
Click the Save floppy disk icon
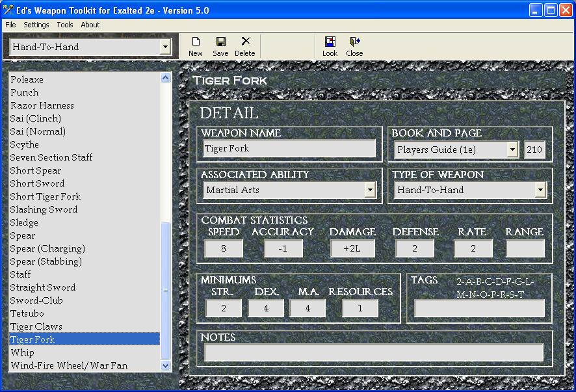coord(220,42)
